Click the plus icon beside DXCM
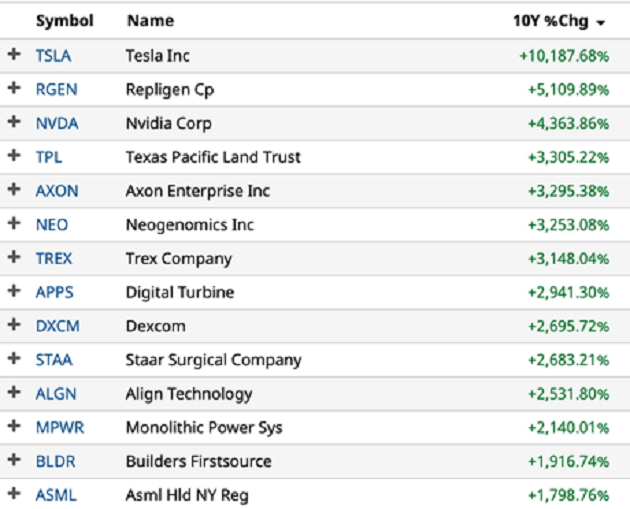The height and width of the screenshot is (509, 630). (14, 326)
